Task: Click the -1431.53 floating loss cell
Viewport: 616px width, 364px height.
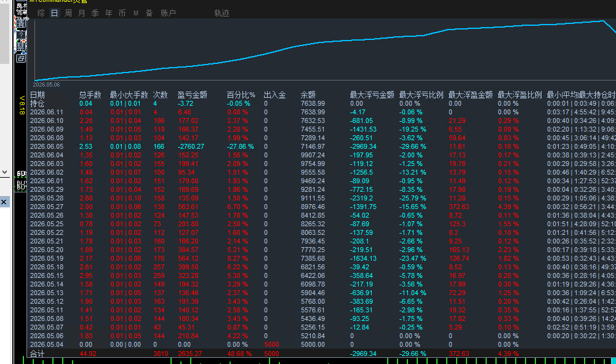Action: [363, 129]
